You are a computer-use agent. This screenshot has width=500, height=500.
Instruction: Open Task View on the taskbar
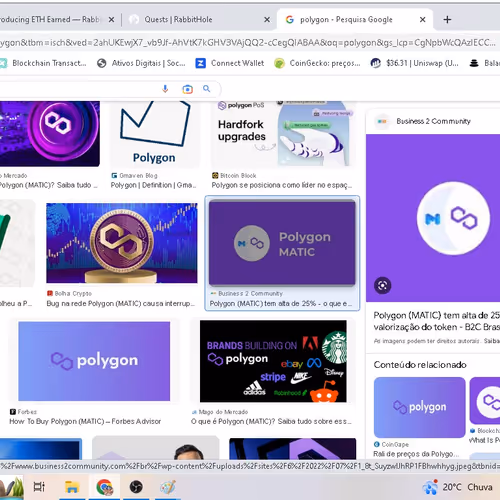(x=39, y=487)
